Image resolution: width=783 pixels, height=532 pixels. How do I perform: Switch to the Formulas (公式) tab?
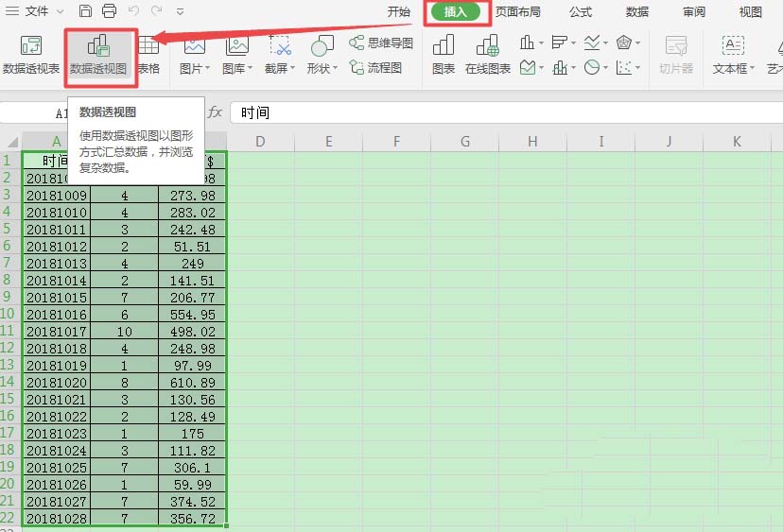pyautogui.click(x=581, y=12)
